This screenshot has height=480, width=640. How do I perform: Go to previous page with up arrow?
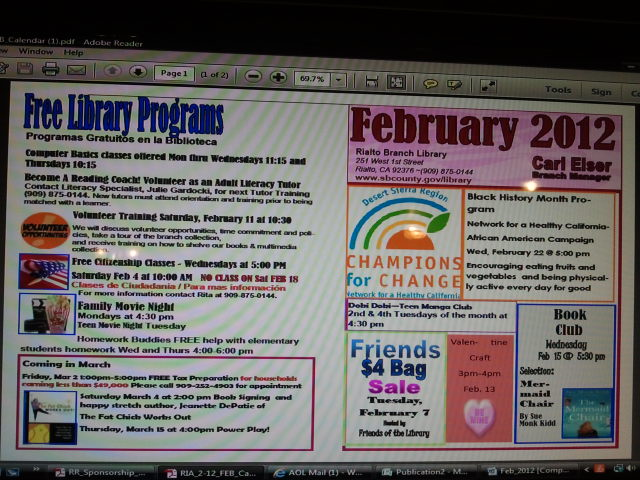pyautogui.click(x=111, y=72)
